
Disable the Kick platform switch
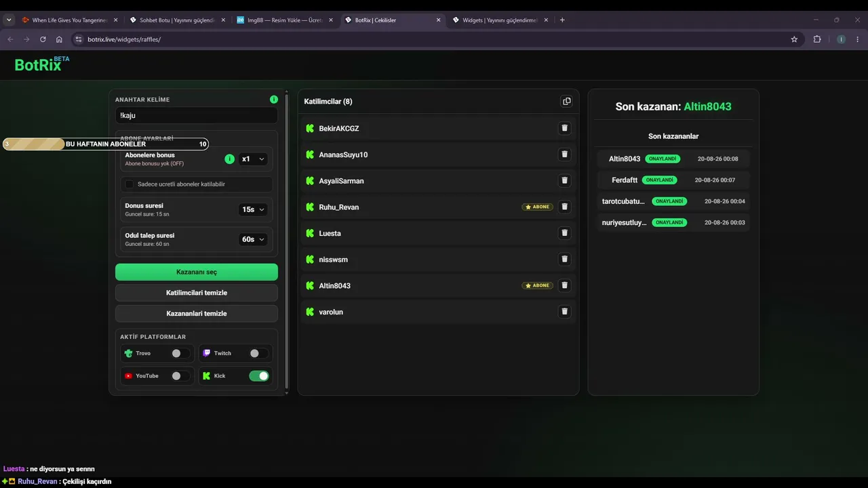259,375
